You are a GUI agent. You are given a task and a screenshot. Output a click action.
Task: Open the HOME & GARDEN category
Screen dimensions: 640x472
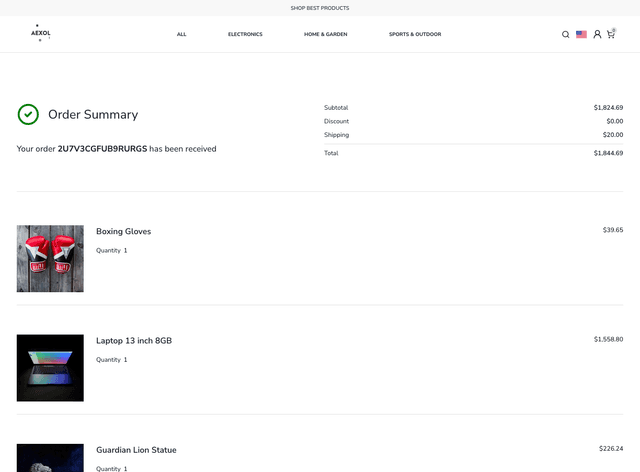[x=325, y=34]
